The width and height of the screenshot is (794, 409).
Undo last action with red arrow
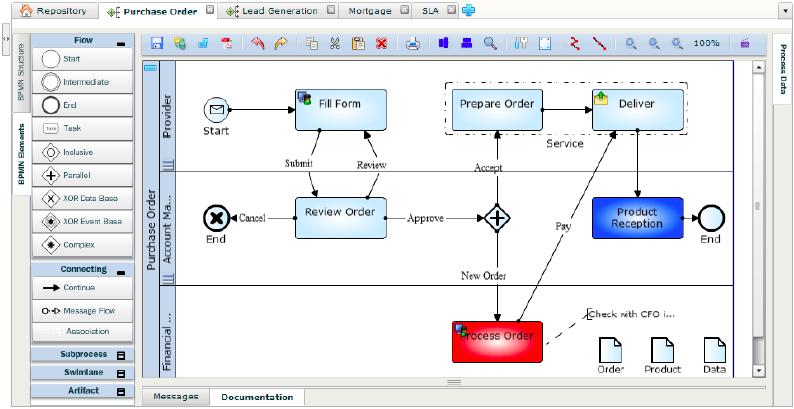[x=258, y=44]
